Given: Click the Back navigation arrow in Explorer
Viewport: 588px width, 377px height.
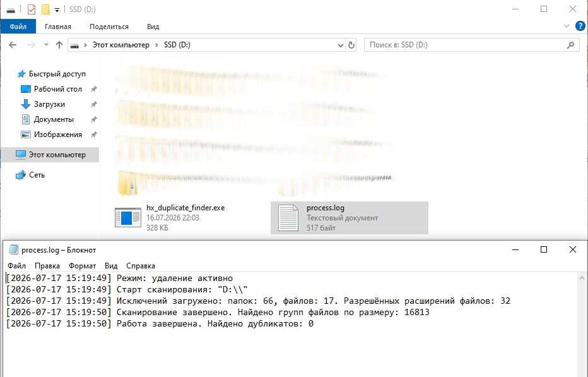Looking at the screenshot, I should (13, 45).
